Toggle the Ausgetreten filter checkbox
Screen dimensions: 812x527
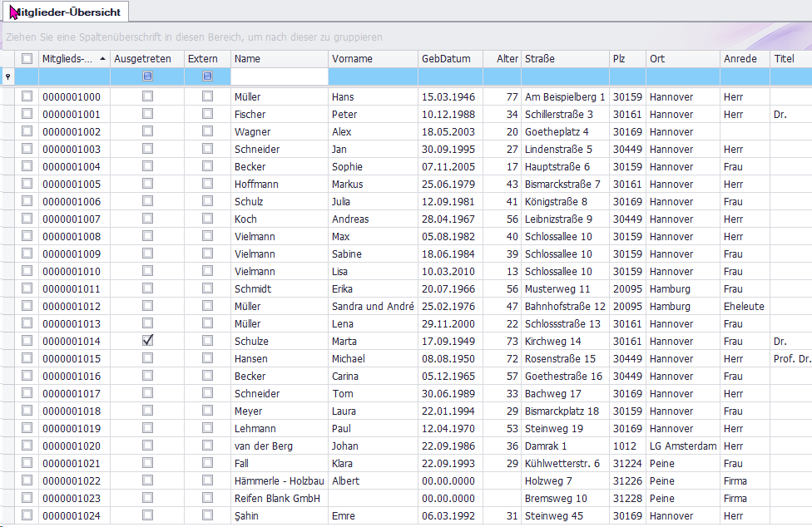[147, 76]
